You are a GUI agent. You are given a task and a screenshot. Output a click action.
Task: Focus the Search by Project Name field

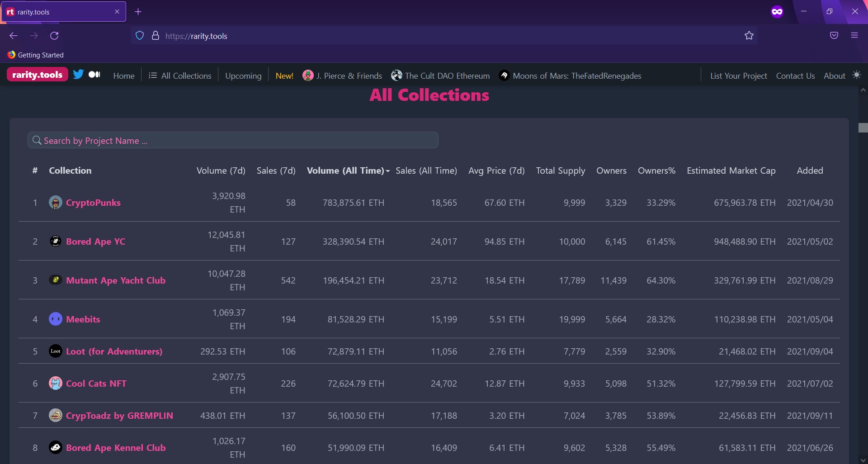[233, 140]
